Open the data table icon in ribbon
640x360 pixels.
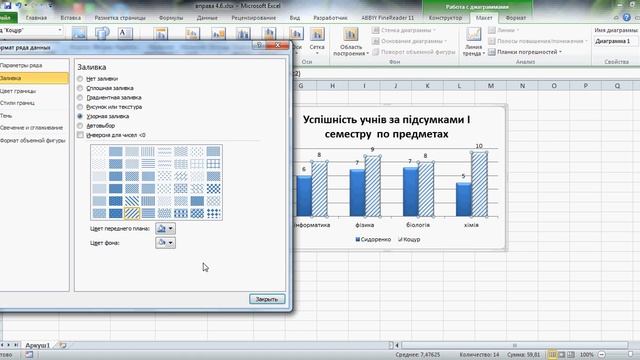(269, 33)
